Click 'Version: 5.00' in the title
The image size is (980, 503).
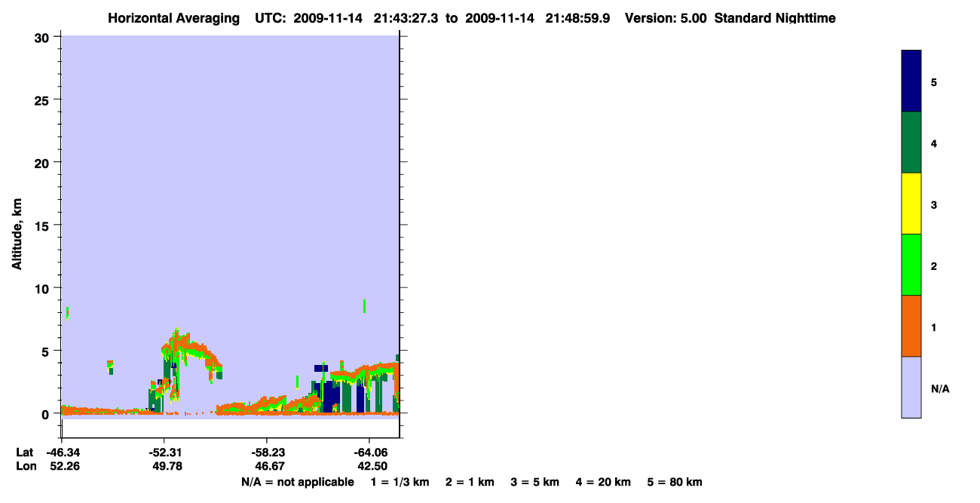point(666,18)
